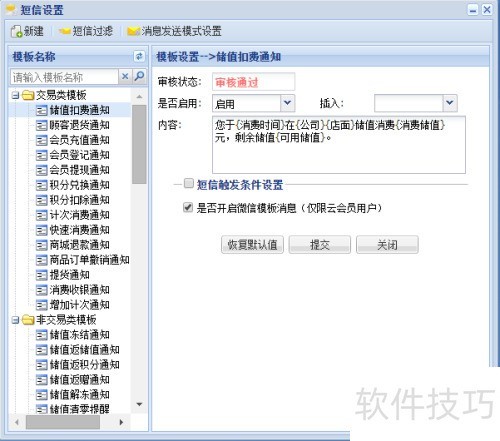Collapse the 交易类模板 folder
Image resolution: width=500 pixels, height=441 pixels.
[15, 96]
